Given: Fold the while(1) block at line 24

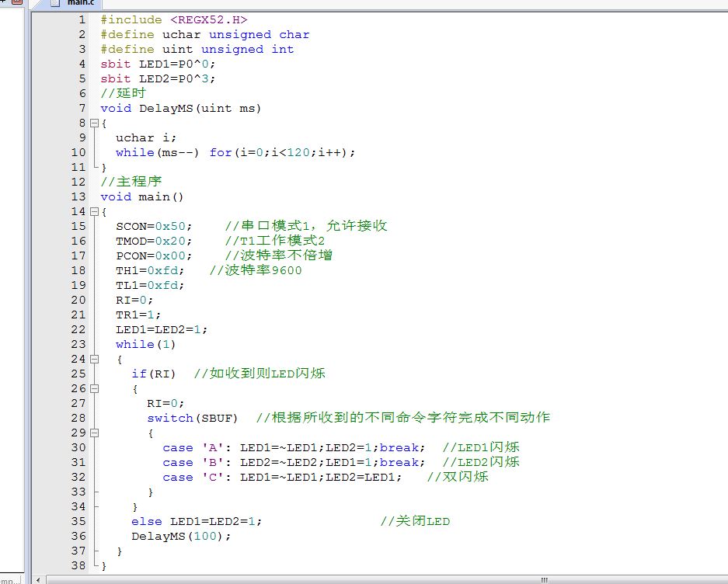Looking at the screenshot, I should [x=94, y=359].
